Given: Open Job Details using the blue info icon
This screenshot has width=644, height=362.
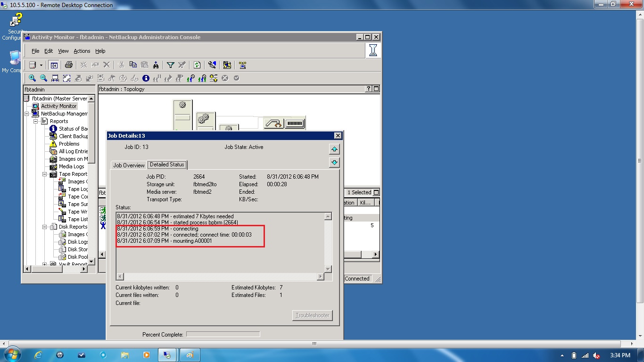Looking at the screenshot, I should point(146,78).
